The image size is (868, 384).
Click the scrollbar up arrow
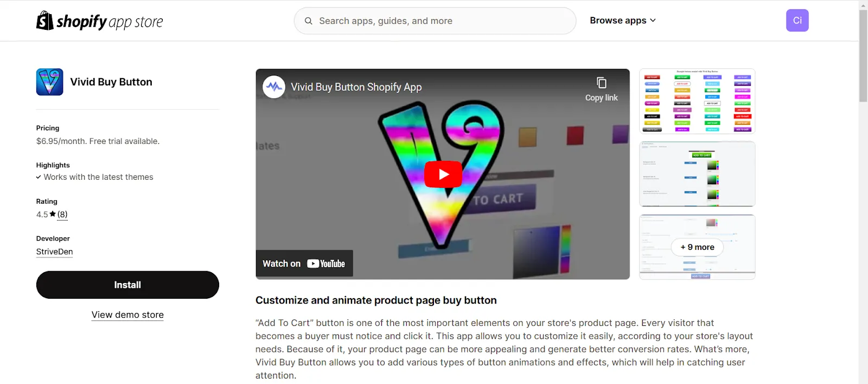[x=863, y=5]
